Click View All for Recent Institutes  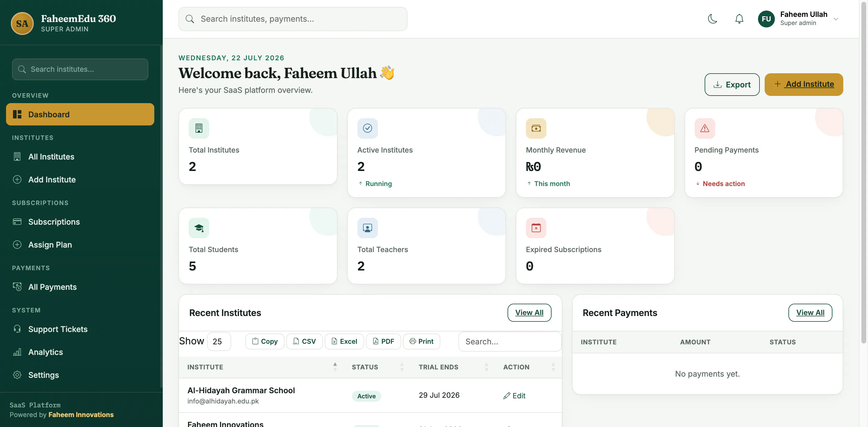pos(529,312)
